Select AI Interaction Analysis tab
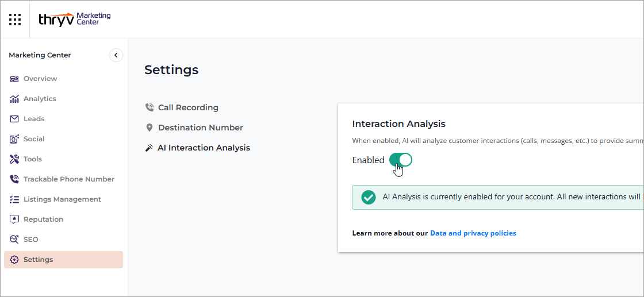The height and width of the screenshot is (297, 644). click(204, 148)
